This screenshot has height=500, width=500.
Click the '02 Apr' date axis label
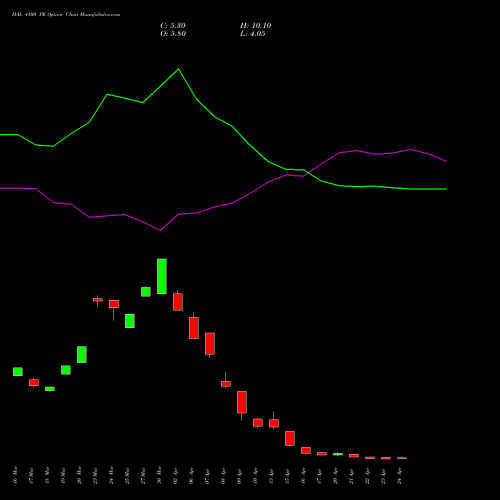point(175,476)
